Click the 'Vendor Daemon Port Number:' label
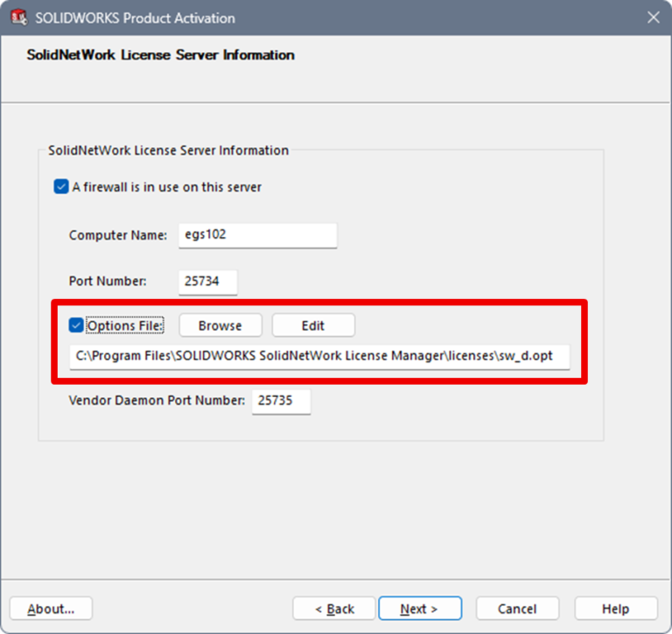Viewport: 672px width, 634px height. click(157, 401)
